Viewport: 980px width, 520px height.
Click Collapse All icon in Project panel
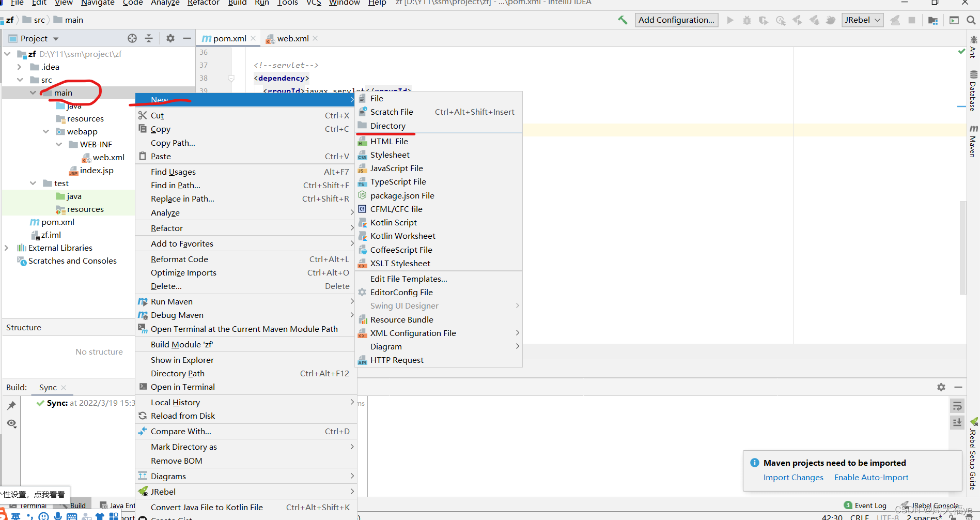[149, 38]
